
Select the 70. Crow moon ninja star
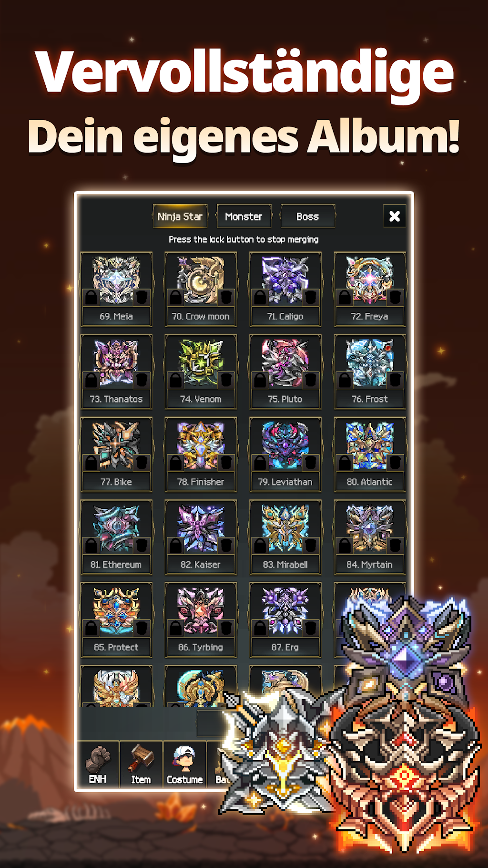point(201,289)
